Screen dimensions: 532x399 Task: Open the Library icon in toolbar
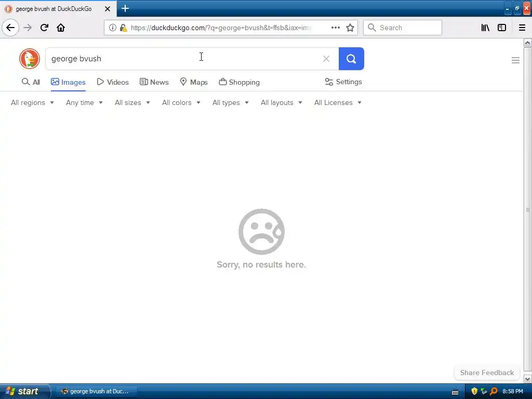point(485,28)
